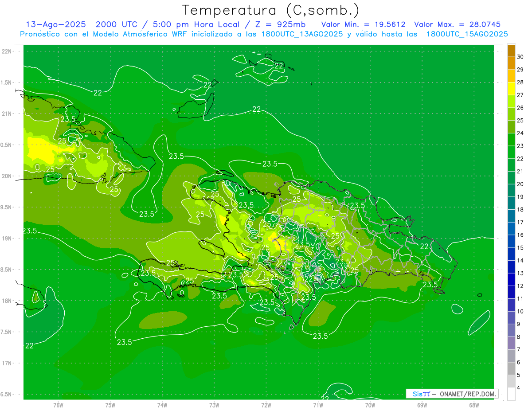Image resolution: width=532 pixels, height=411 pixels.
Task: Click the '71W' longitude axis label
Action: [x=318, y=405]
